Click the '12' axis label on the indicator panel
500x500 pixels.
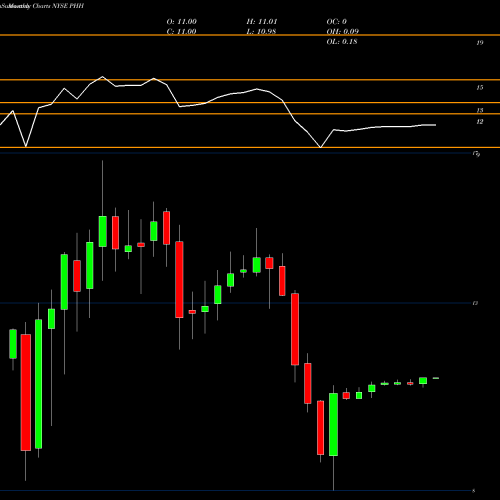(x=480, y=122)
